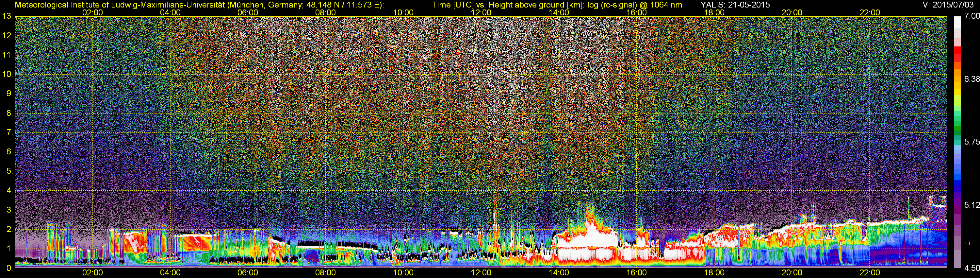Click the 4.50 colorbar scale value
Viewport: 980px width, 278px height.
click(x=972, y=268)
